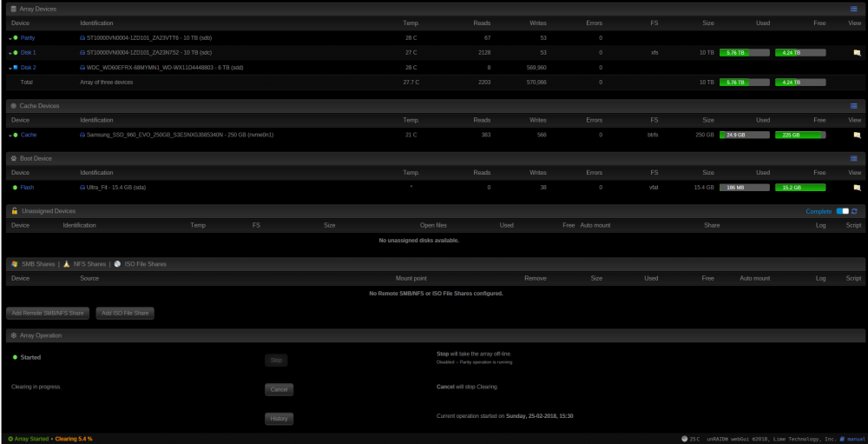Screen dimensions: 868x444
Task: Click the Clearing 5.4 % status text
Action: [74, 439]
